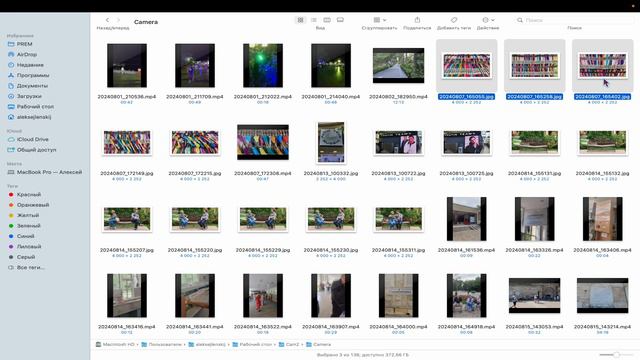
Task: Switch to gallery view
Action: coord(340,20)
